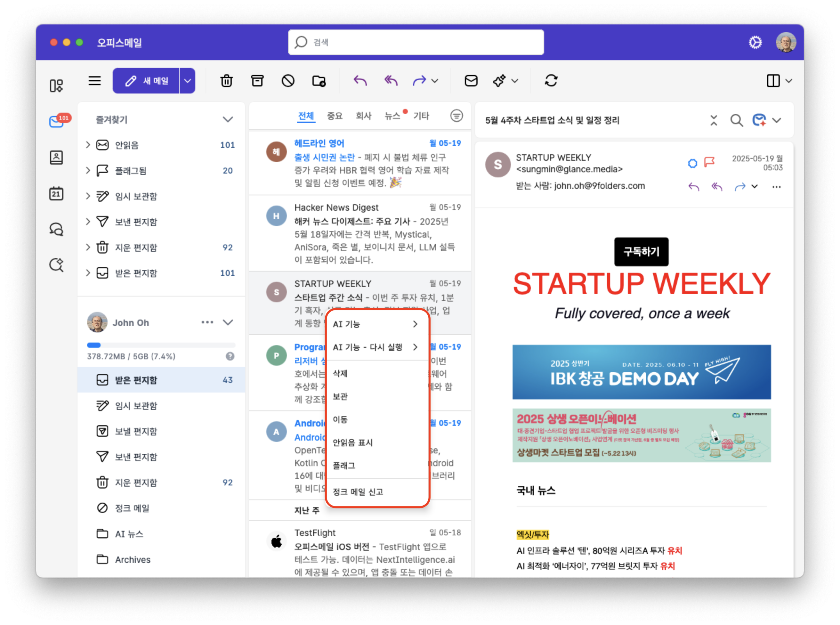Open the new mail dropdown arrow

pyautogui.click(x=188, y=81)
